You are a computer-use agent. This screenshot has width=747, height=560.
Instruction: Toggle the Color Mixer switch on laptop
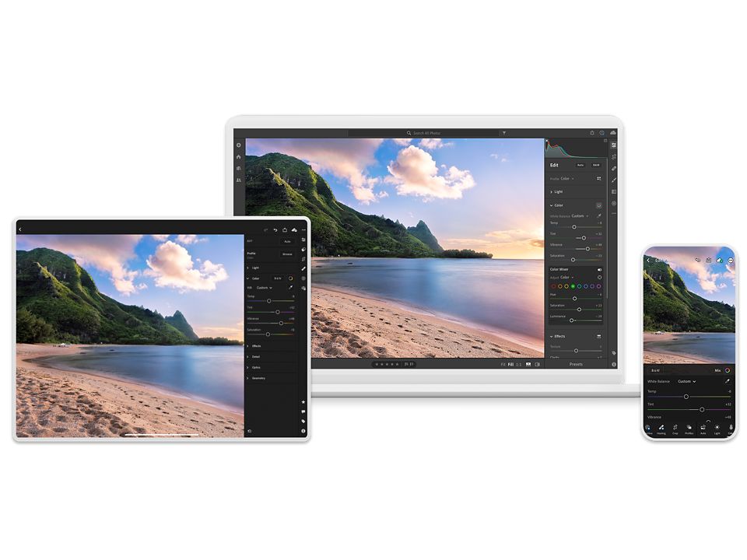(x=599, y=269)
